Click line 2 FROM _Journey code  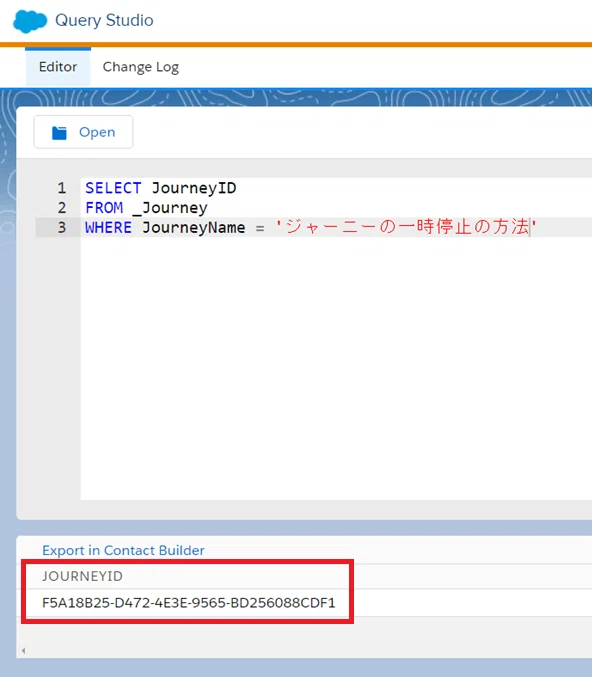[146, 208]
